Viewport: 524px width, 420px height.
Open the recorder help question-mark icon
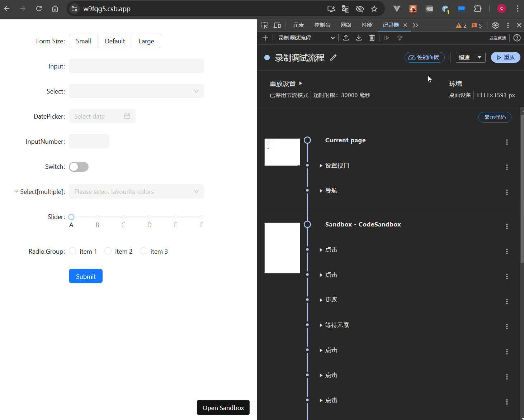[x=517, y=38]
